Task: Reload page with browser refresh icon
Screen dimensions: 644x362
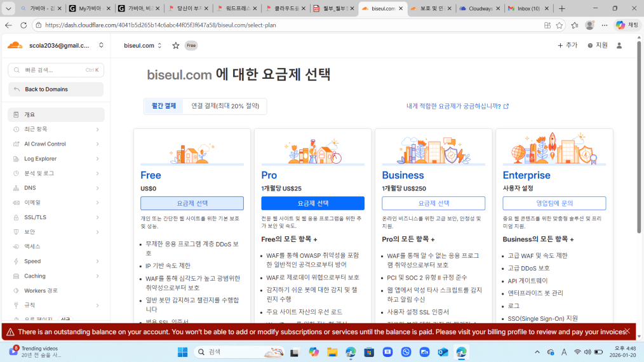Action: click(23, 25)
